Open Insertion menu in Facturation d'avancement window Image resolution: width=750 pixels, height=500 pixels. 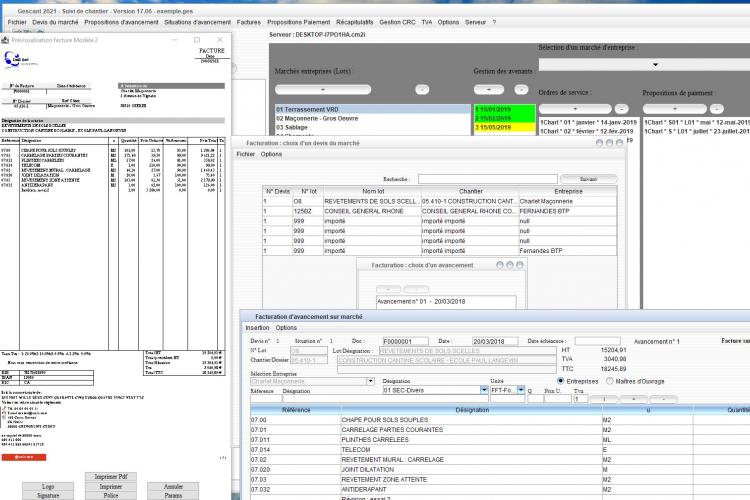257,328
